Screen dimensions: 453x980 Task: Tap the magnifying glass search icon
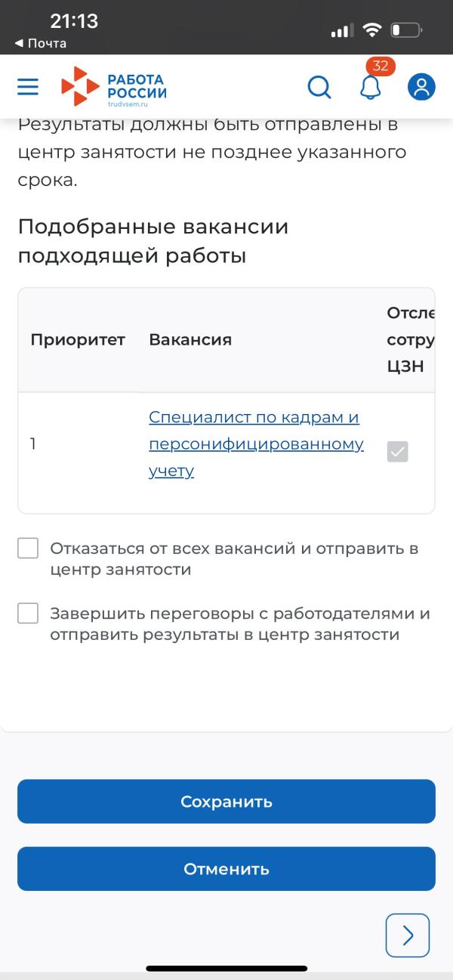click(319, 85)
